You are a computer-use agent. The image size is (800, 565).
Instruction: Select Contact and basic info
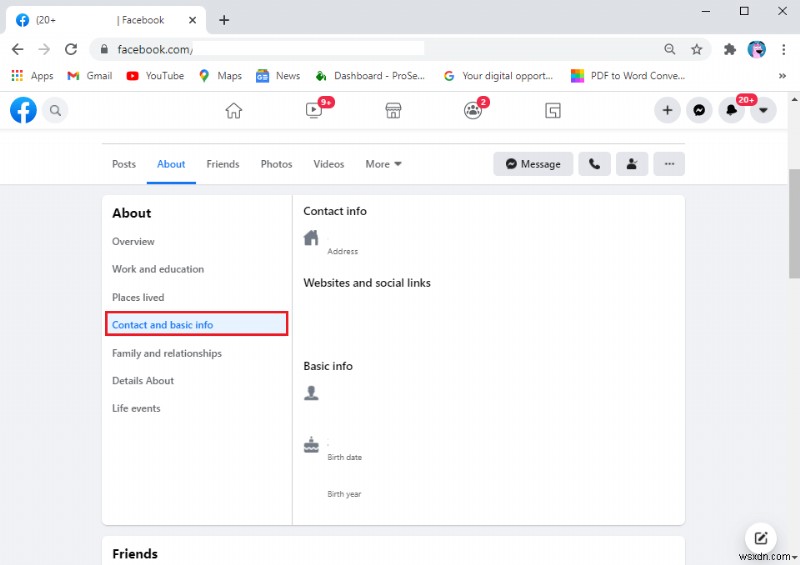(x=196, y=324)
